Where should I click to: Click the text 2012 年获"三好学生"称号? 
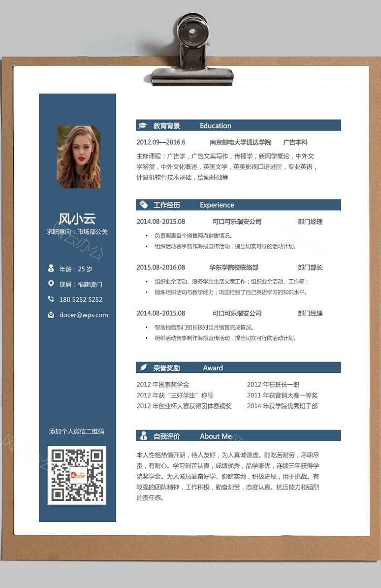pos(175,395)
